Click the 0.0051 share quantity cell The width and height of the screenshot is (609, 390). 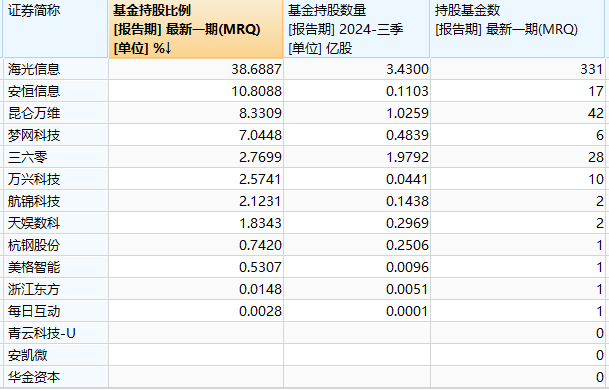coord(357,289)
